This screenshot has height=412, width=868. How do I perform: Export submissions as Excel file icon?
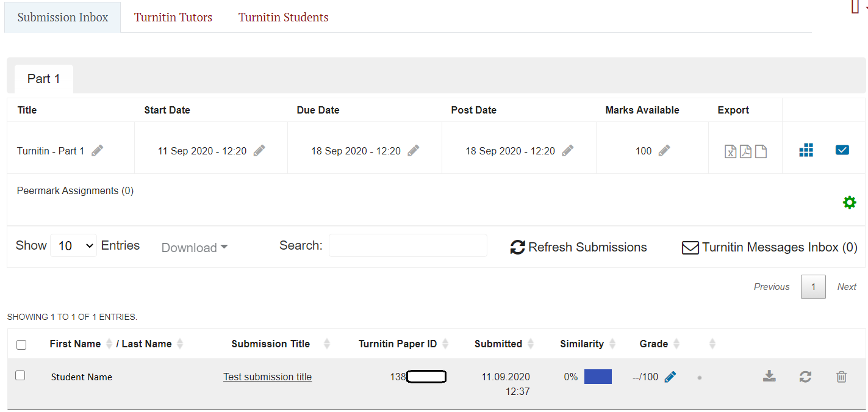click(x=730, y=151)
